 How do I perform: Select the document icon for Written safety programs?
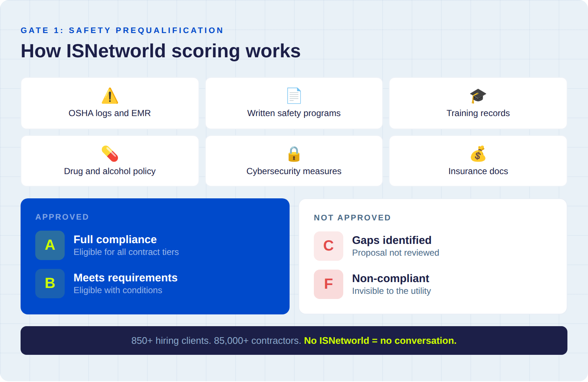click(294, 95)
